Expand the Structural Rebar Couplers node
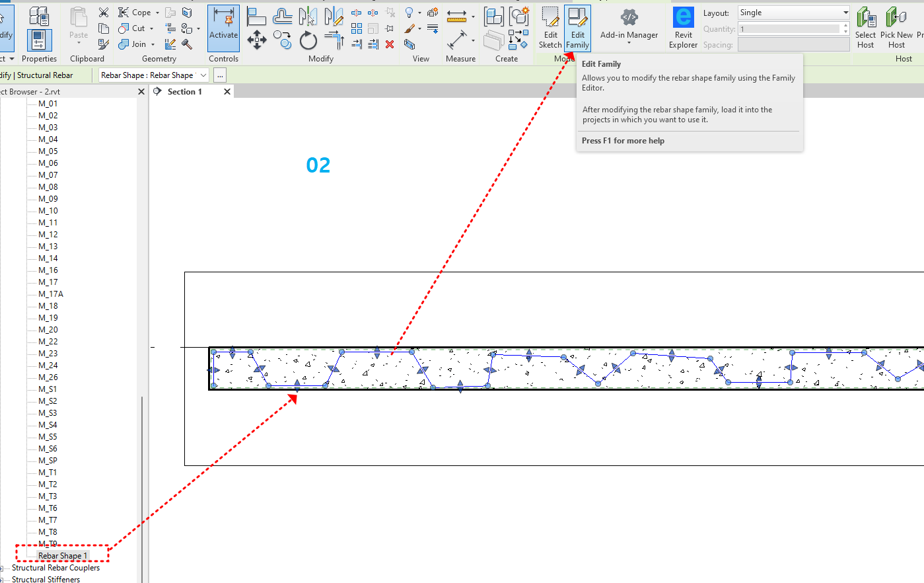Viewport: 924px width, 583px height. click(2, 568)
